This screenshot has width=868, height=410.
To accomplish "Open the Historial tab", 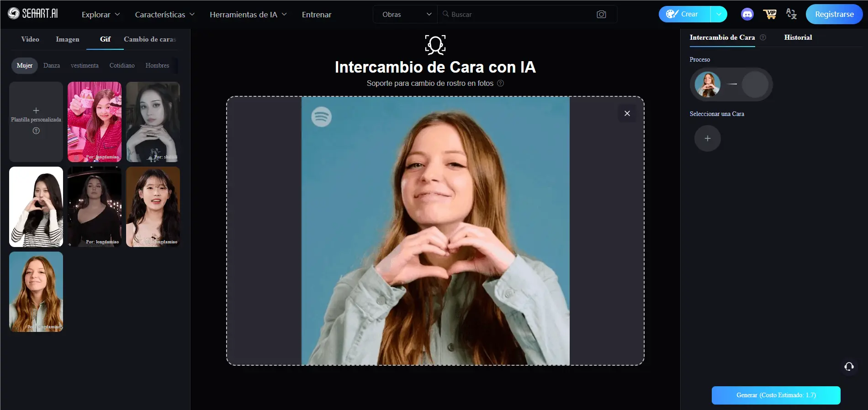I will (x=798, y=37).
